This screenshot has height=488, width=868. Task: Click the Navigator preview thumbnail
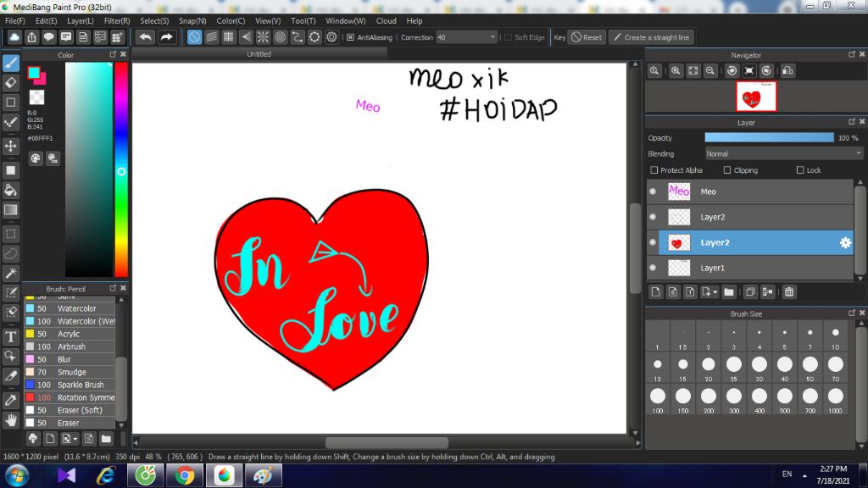pyautogui.click(x=755, y=97)
